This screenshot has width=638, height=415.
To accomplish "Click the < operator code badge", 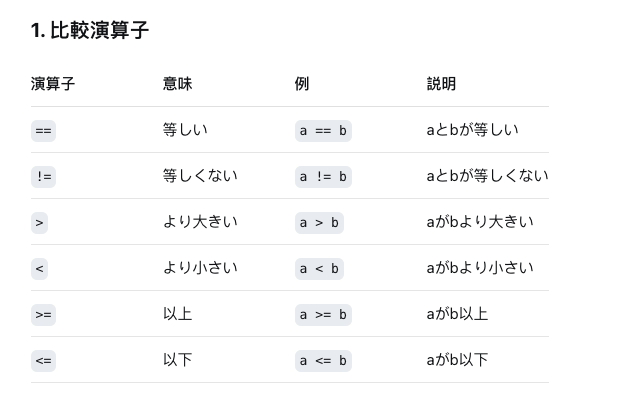I will coord(40,269).
